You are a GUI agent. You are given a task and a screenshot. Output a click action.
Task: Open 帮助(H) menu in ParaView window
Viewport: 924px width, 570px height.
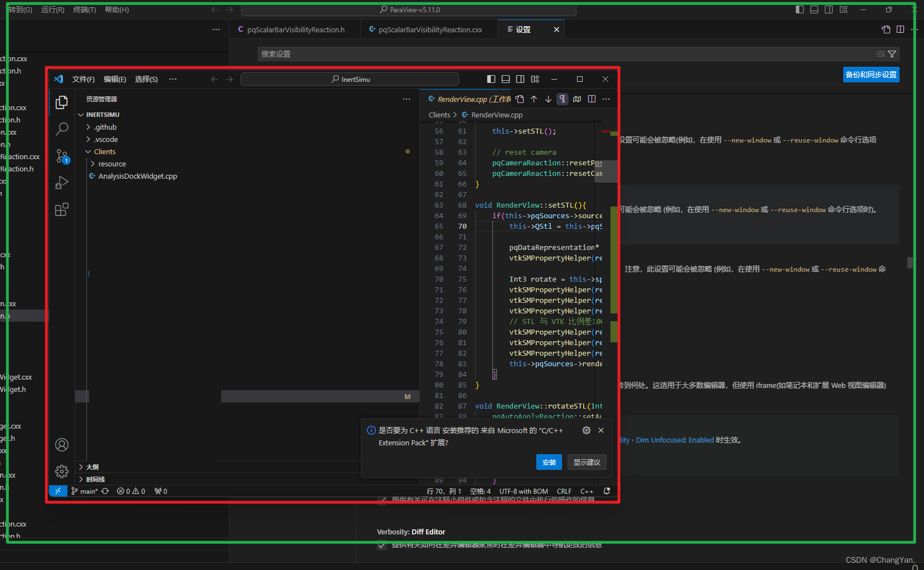pos(117,9)
